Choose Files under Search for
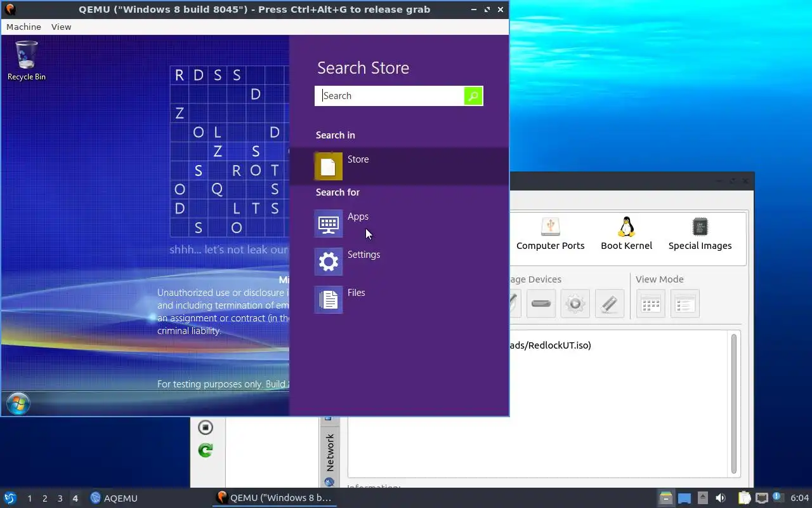This screenshot has width=812, height=508. click(x=399, y=299)
